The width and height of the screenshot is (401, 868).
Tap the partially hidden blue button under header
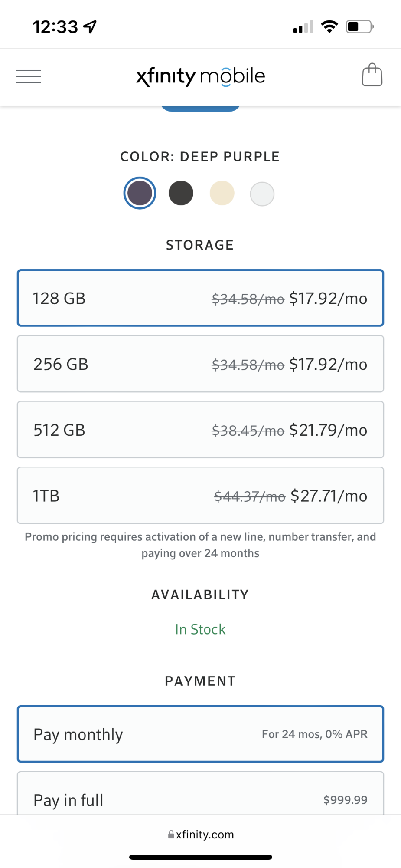200,108
